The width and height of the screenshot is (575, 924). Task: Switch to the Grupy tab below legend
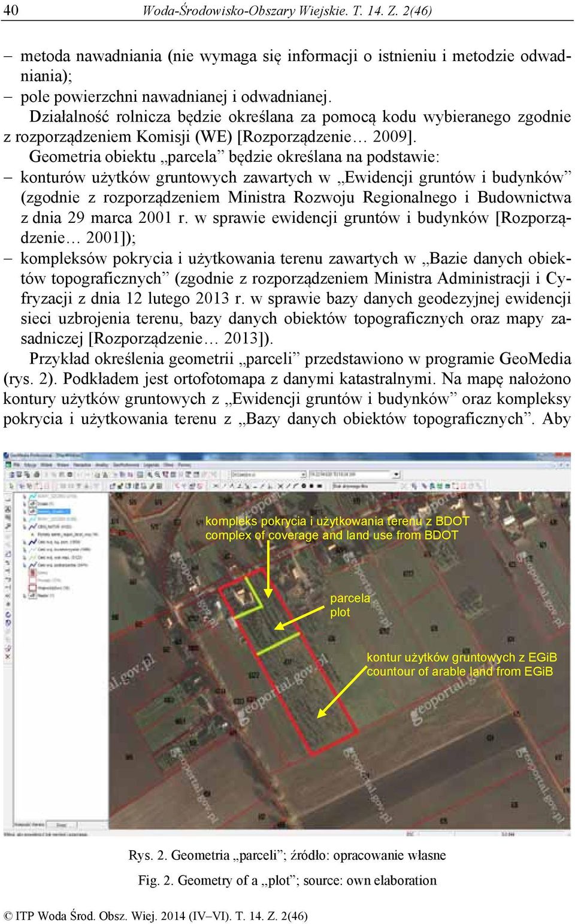[x=61, y=825]
